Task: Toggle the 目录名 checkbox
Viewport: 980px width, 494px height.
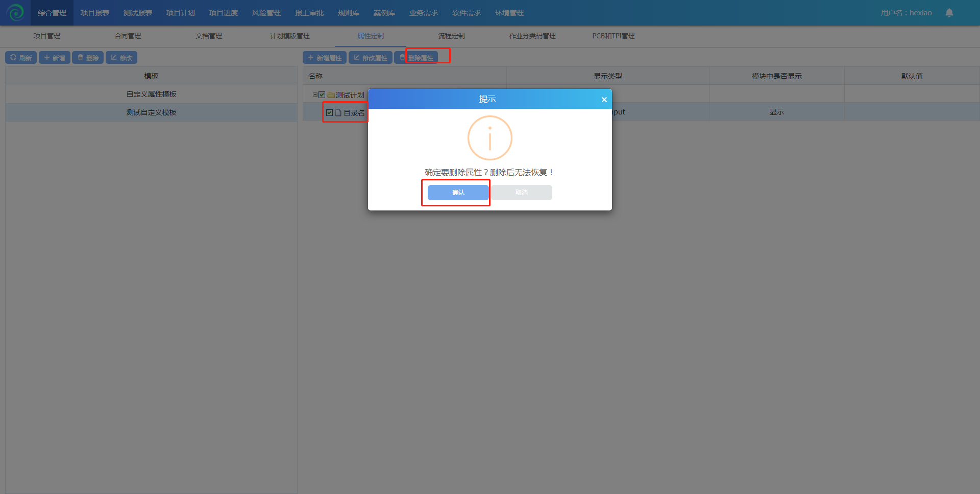Action: [x=330, y=113]
